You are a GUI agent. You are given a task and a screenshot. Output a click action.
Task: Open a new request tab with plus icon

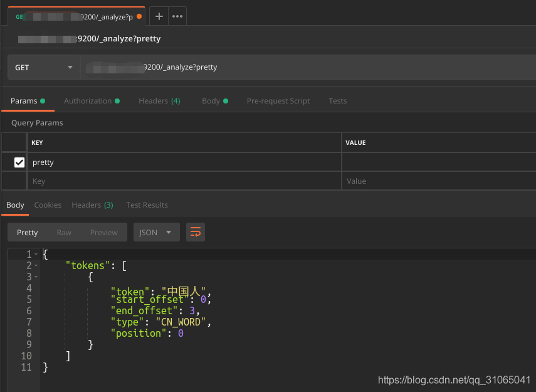[x=159, y=16]
